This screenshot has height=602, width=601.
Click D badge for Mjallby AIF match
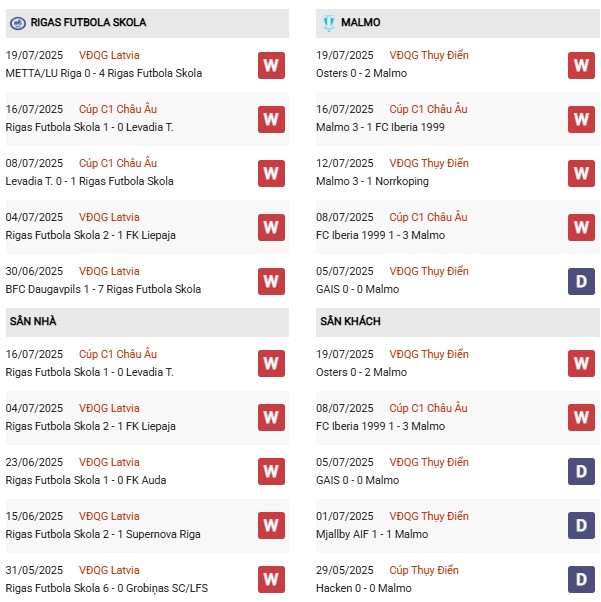pos(581,525)
